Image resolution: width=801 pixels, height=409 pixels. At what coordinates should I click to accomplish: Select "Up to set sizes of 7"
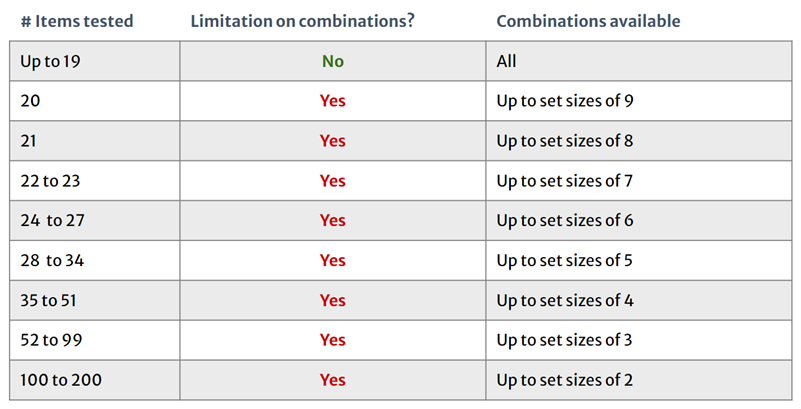point(564,181)
